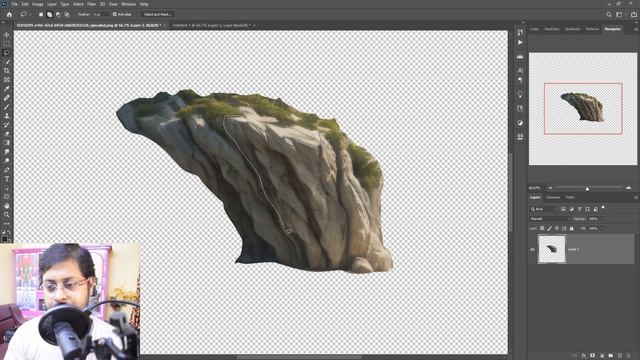Toggle the Anti-alias checkbox

click(x=115, y=14)
